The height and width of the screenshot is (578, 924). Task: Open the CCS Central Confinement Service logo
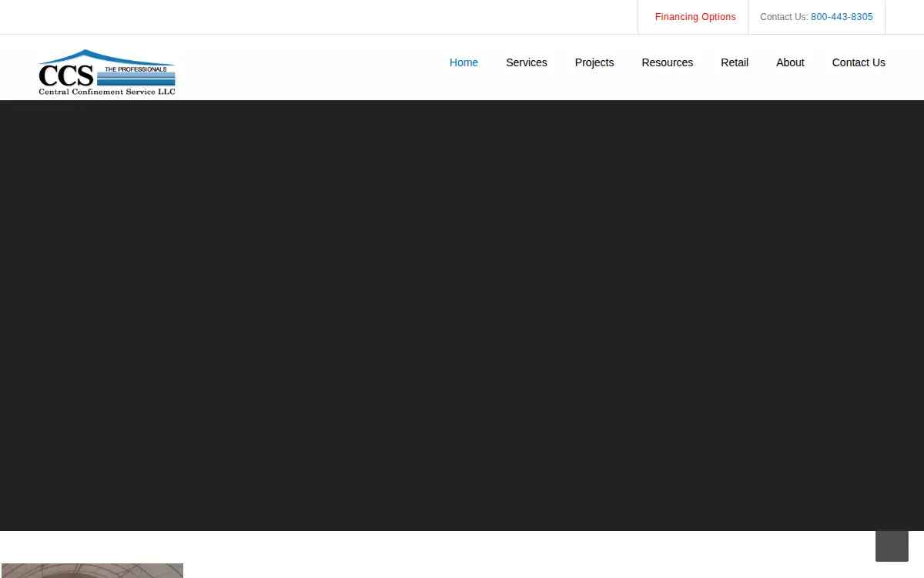107,72
